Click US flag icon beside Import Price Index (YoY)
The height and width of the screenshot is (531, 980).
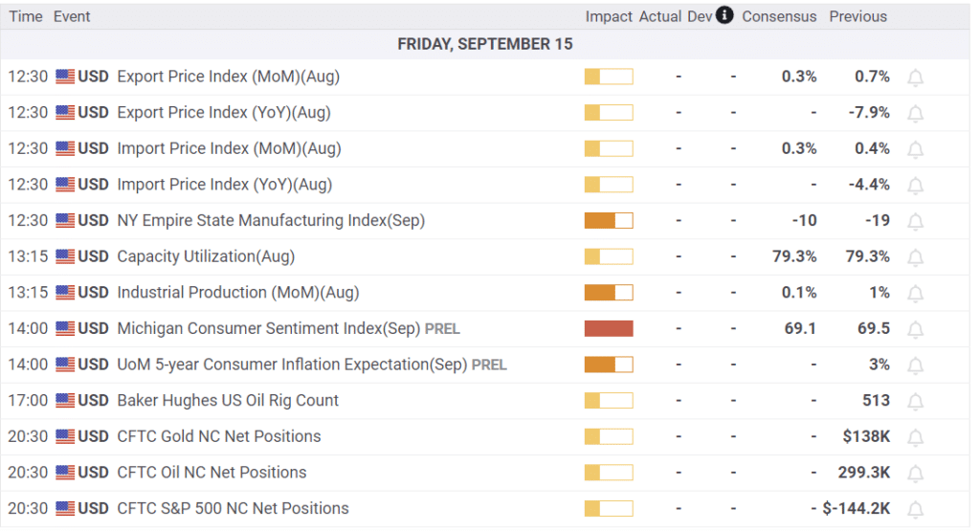(65, 185)
